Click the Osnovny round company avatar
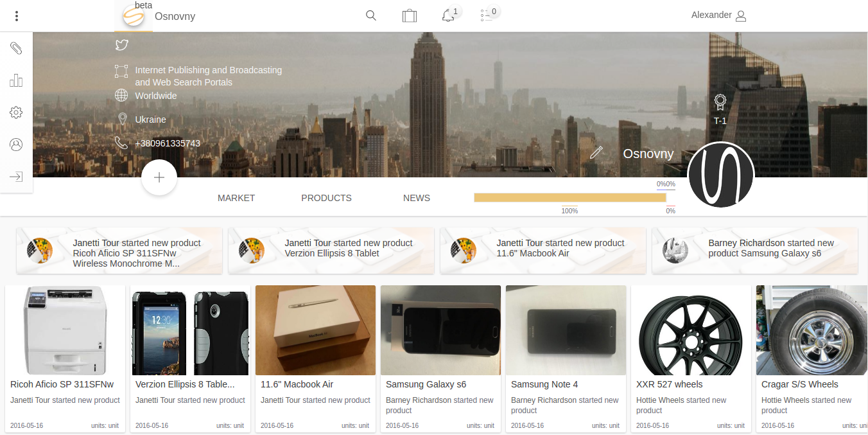868x435 pixels. 720,175
